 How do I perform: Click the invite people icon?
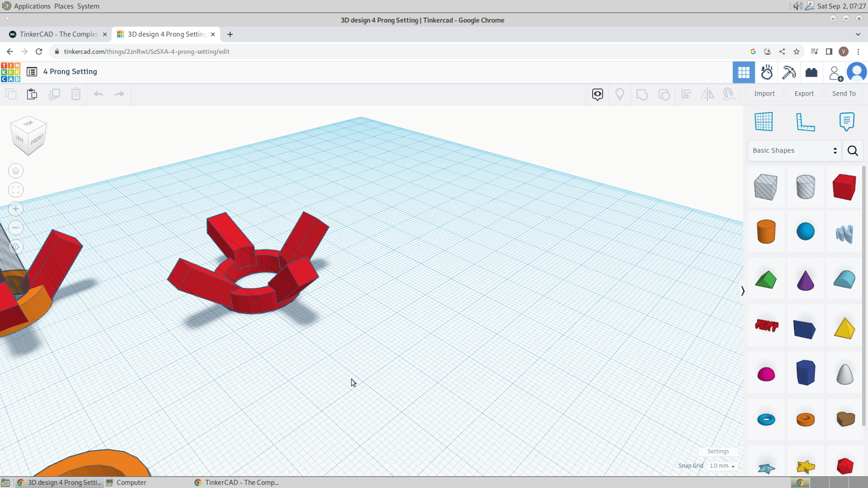click(x=835, y=73)
